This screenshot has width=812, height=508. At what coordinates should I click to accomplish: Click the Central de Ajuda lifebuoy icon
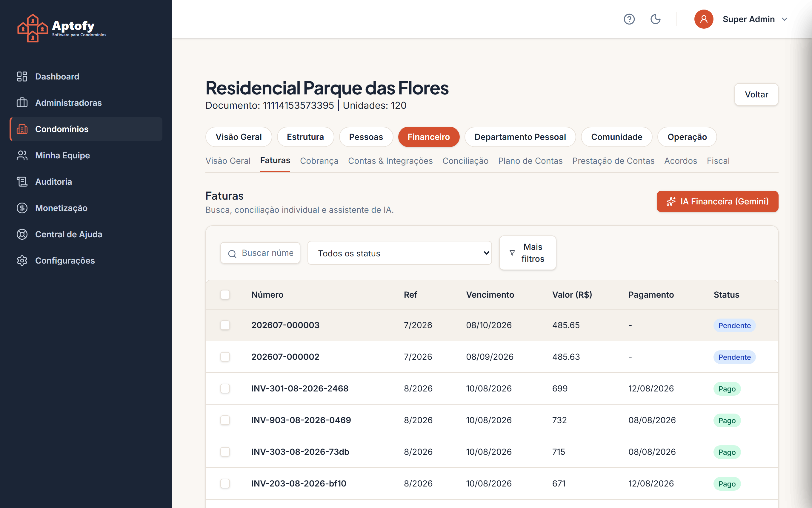tap(22, 234)
